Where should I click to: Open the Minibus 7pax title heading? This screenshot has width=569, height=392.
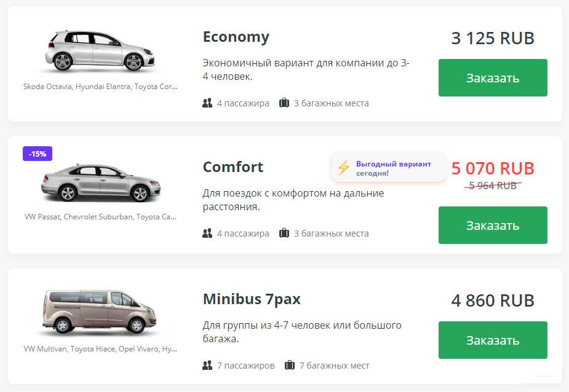252,299
